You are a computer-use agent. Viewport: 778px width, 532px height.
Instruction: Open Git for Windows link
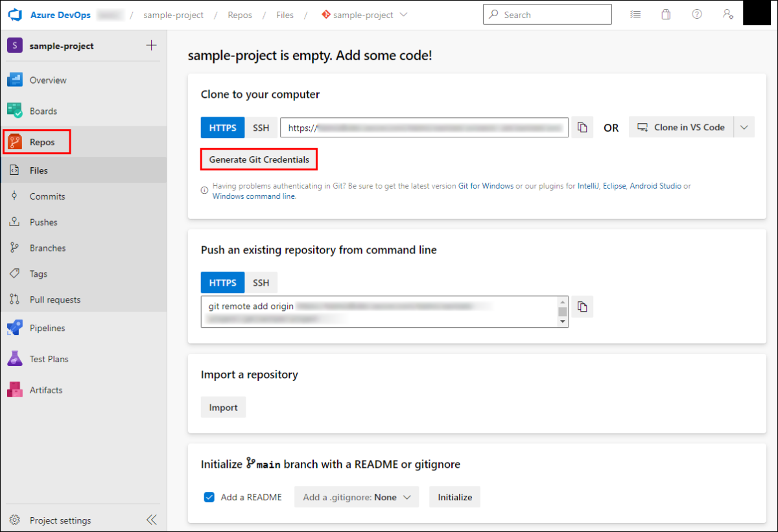coord(486,186)
